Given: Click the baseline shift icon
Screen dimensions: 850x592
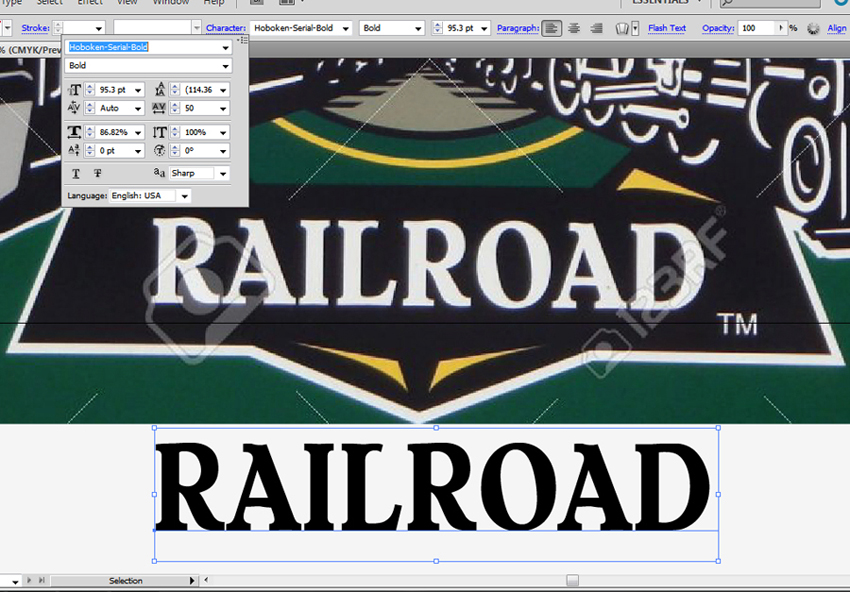Looking at the screenshot, I should (x=74, y=150).
